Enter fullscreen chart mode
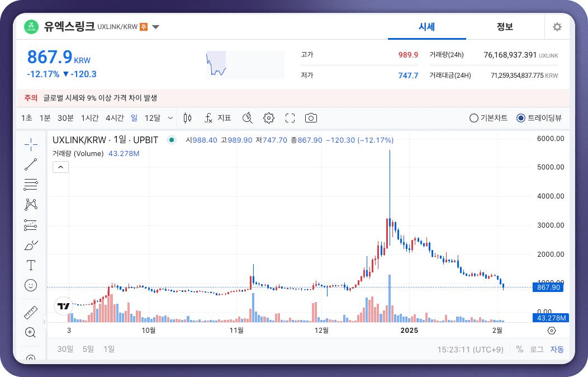This screenshot has width=588, height=377. 290,118
